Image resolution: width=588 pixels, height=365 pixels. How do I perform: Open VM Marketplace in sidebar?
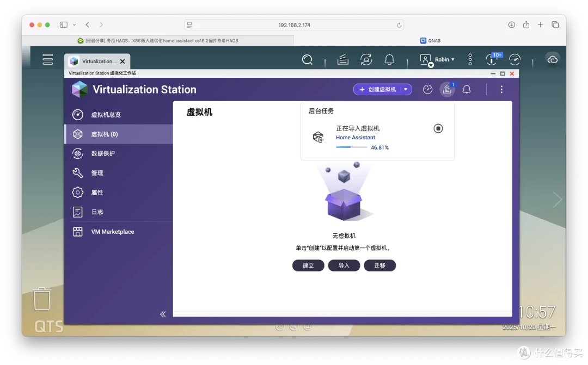(119, 232)
